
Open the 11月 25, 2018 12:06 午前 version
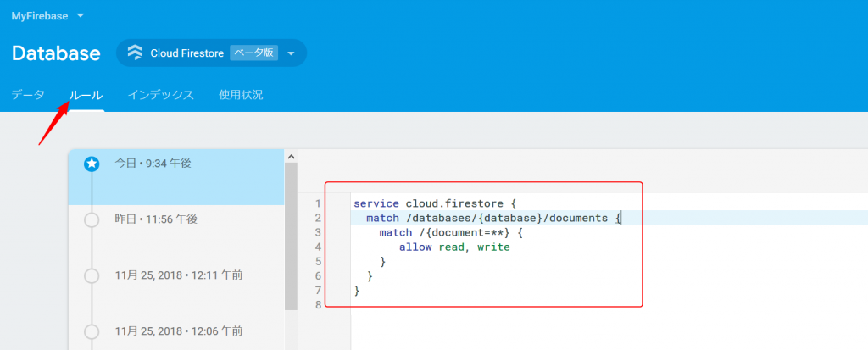tap(176, 334)
